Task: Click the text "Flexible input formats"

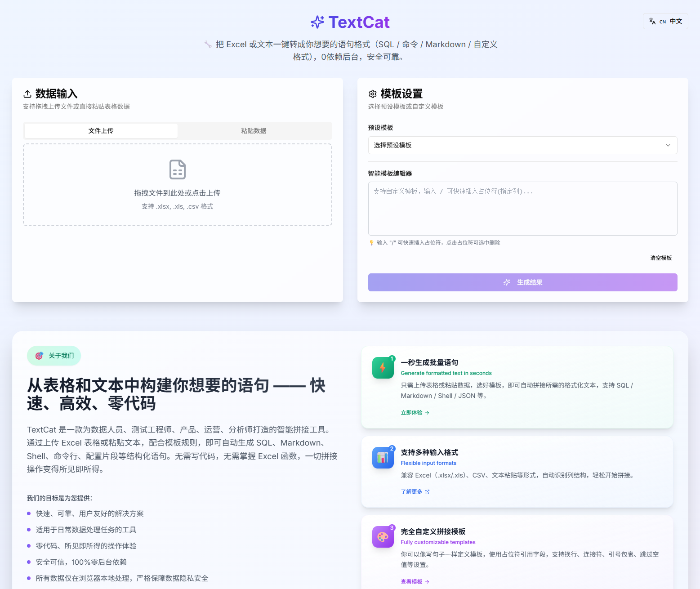Action: 428,463
